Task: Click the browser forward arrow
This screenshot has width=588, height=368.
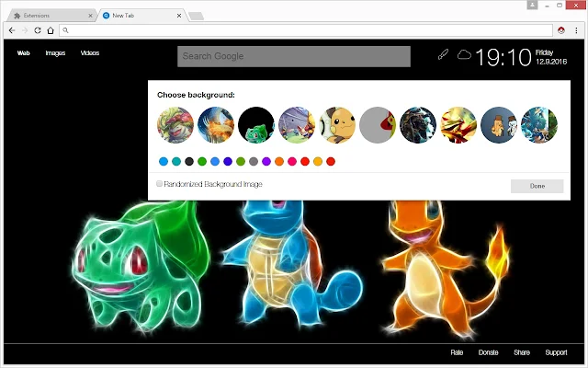Action: [x=25, y=30]
